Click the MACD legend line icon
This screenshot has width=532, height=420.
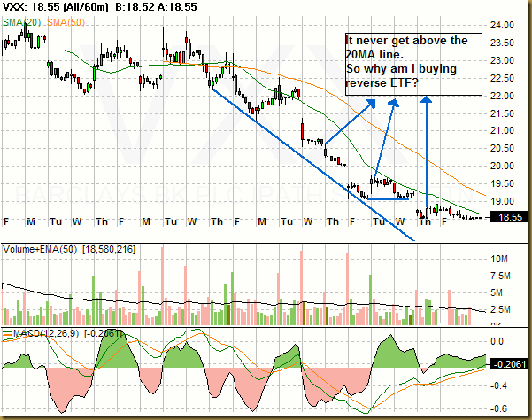coord(7,334)
